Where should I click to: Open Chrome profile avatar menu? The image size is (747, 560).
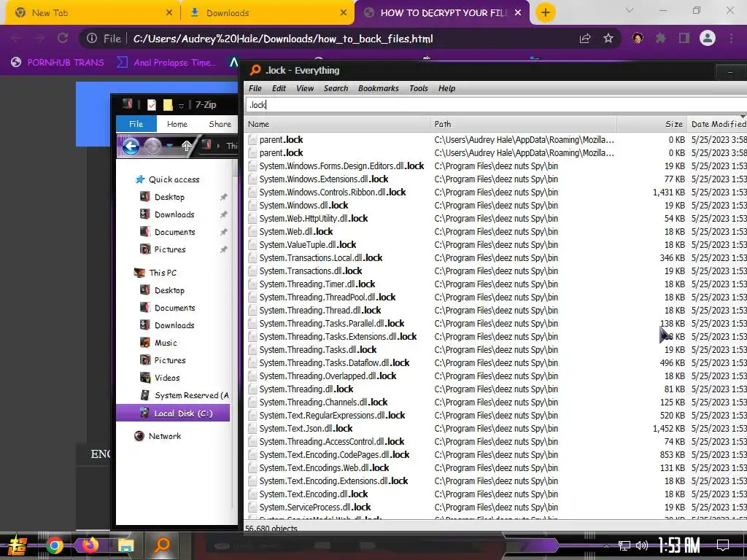pyautogui.click(x=708, y=38)
